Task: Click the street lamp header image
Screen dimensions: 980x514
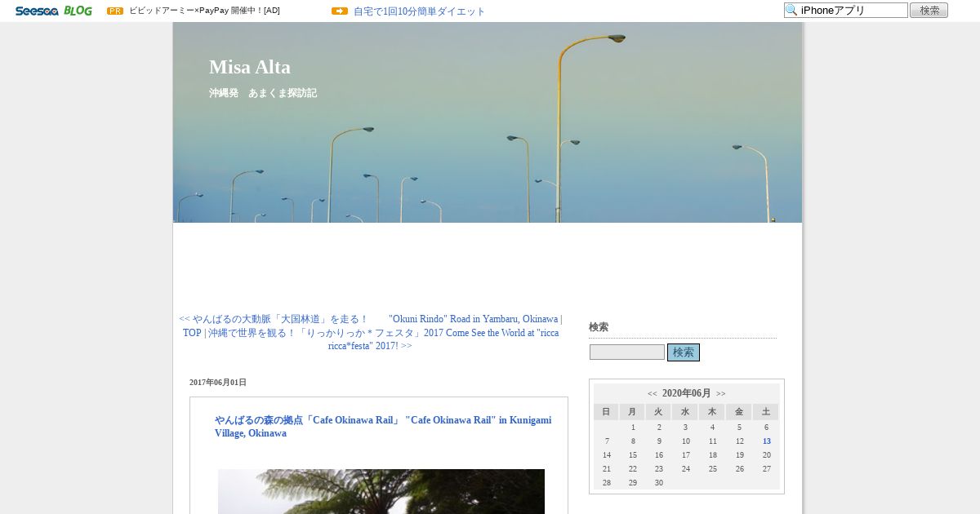Action: pyautogui.click(x=488, y=122)
